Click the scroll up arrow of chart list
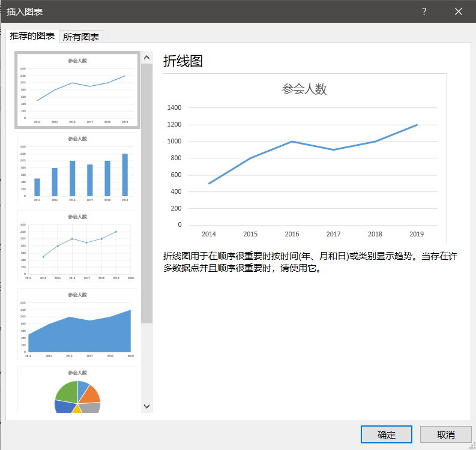The image size is (476, 450). pos(147,58)
